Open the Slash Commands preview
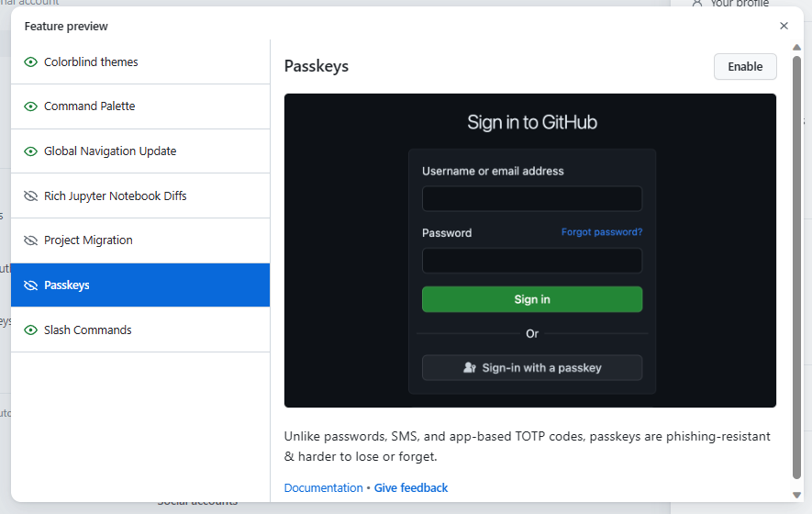Screen dimensions: 812x514 click(88, 330)
